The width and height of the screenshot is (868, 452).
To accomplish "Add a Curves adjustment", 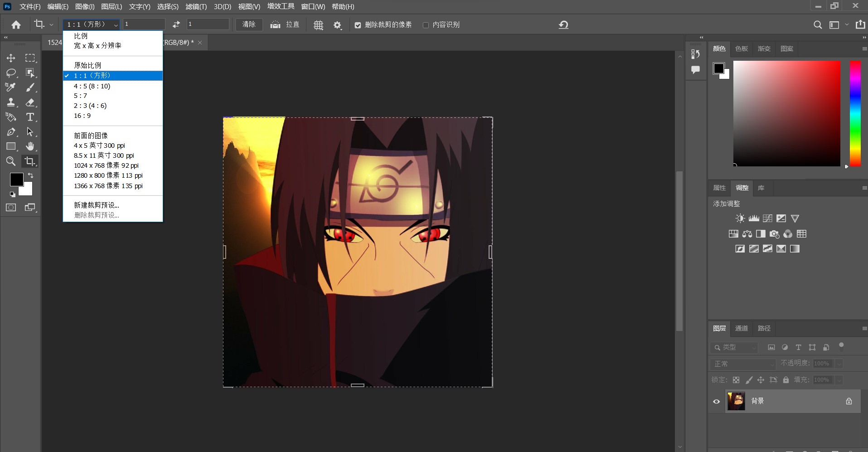I will point(767,219).
